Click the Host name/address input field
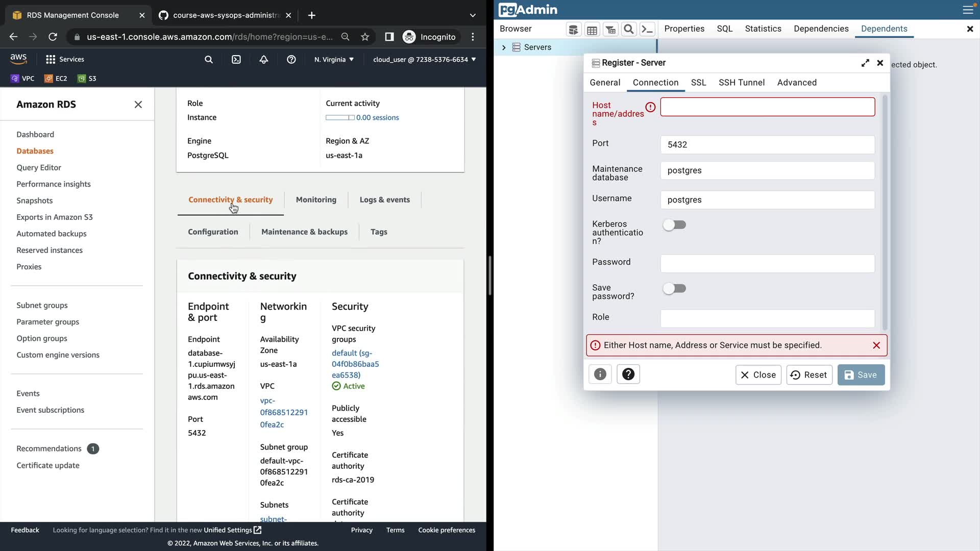The image size is (980, 551). [x=767, y=107]
